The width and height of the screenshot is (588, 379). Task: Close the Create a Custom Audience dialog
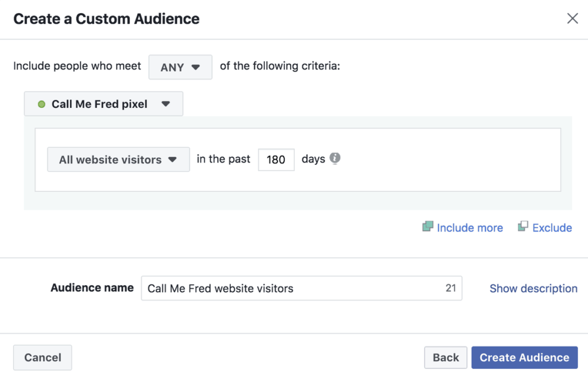(572, 18)
